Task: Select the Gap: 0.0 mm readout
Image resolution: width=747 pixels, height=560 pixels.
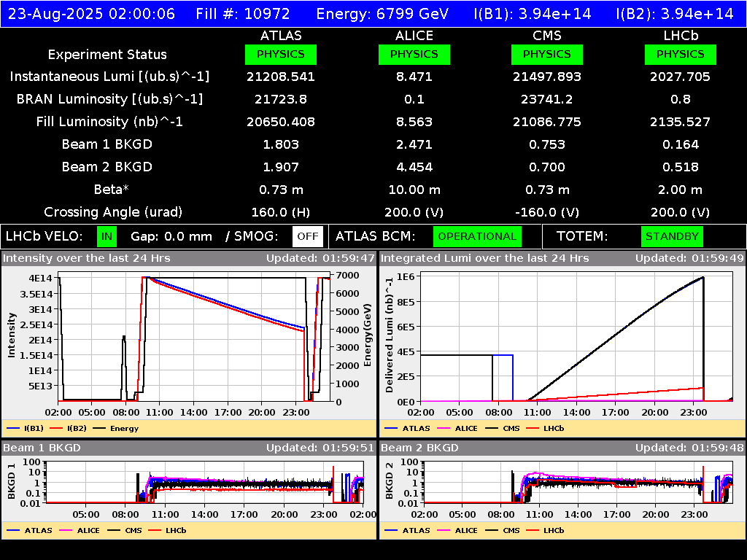Action: click(x=171, y=237)
